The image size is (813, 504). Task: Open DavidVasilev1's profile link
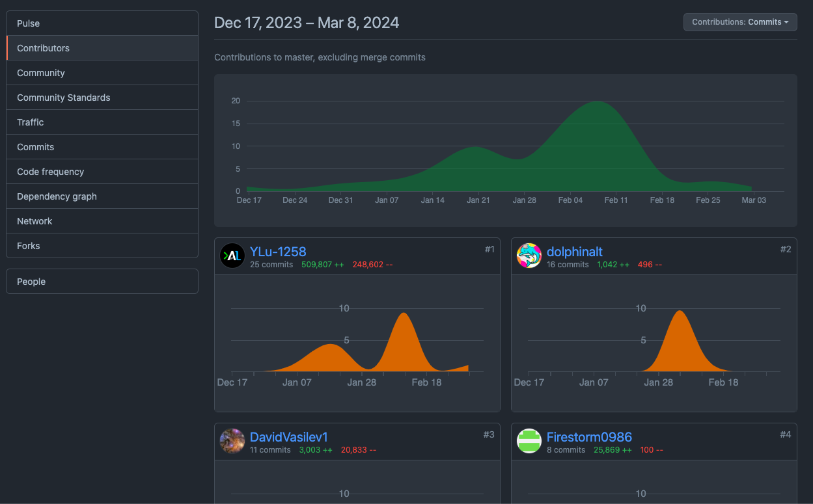click(288, 437)
